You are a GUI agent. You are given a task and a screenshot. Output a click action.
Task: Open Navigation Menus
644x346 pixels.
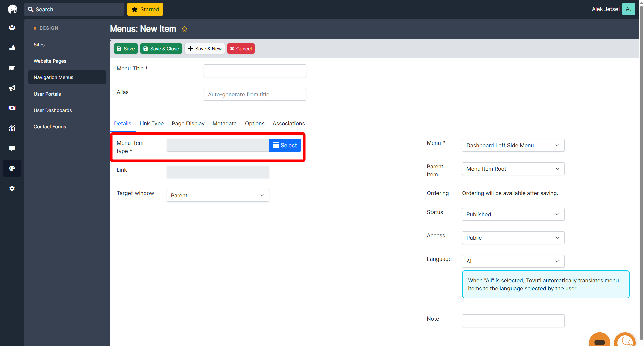[x=67, y=77]
